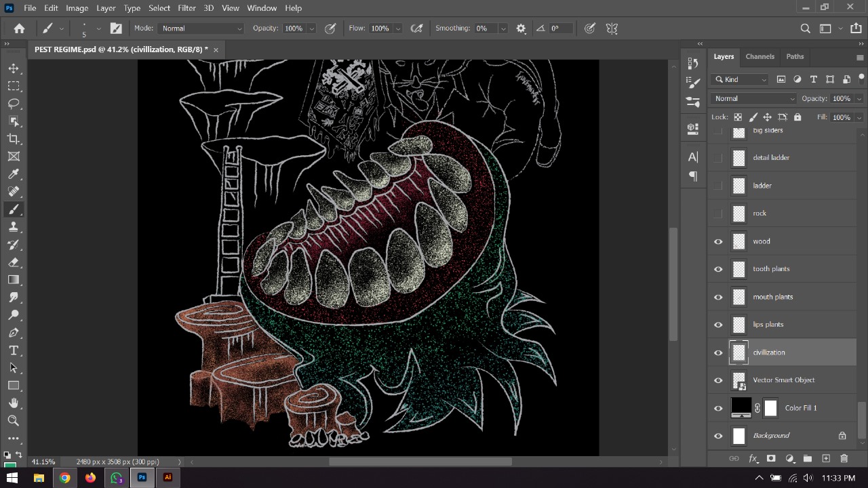Select the Spot Healing Brush tool
This screenshot has width=868, height=488.
coord(14,192)
